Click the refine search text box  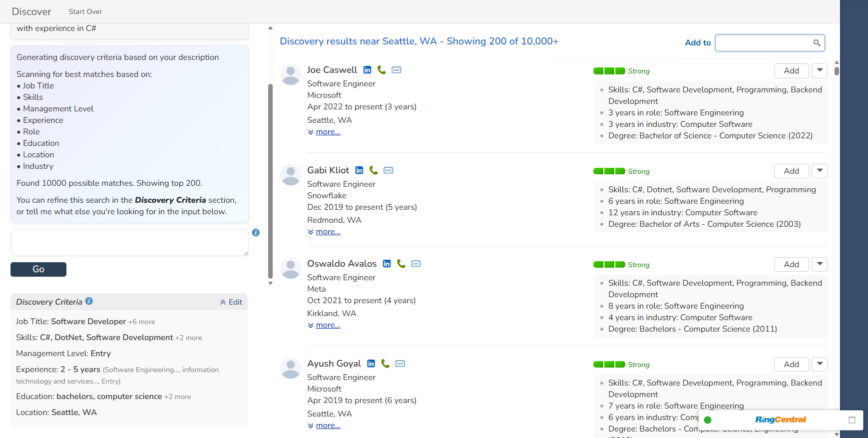pyautogui.click(x=129, y=242)
